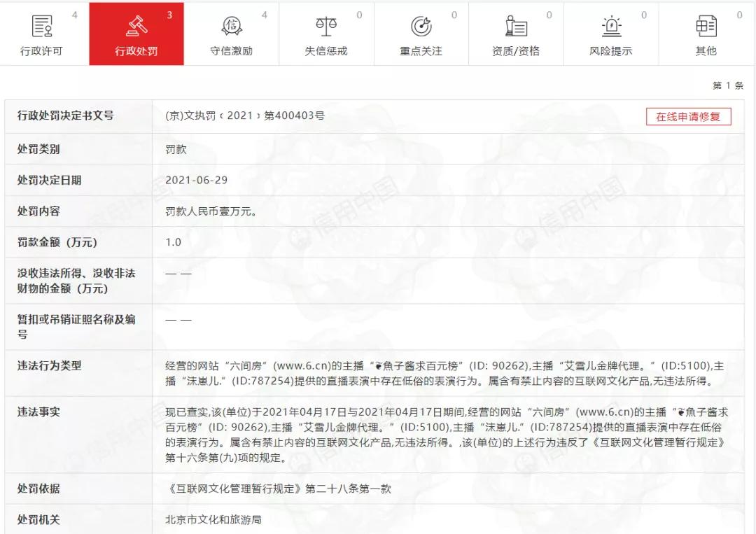The width and height of the screenshot is (756, 534).
Task: Open the 风险提示 alarm light icon
Action: tap(611, 26)
